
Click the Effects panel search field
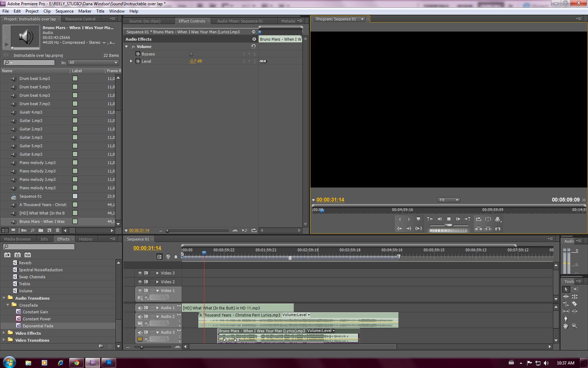click(39, 247)
